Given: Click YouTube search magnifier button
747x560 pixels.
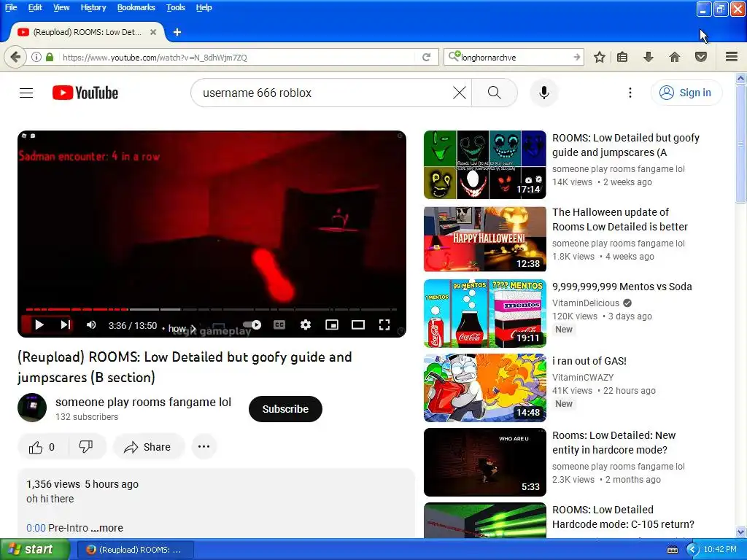Looking at the screenshot, I should pos(495,93).
